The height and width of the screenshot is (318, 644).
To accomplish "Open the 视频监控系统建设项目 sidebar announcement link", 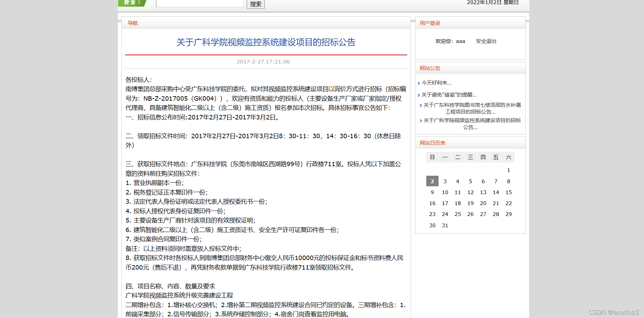I will 472,124.
